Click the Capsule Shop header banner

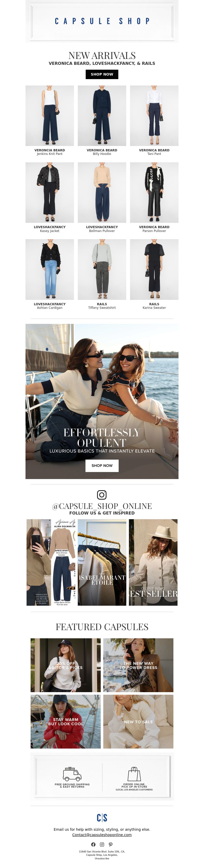coord(102,21)
